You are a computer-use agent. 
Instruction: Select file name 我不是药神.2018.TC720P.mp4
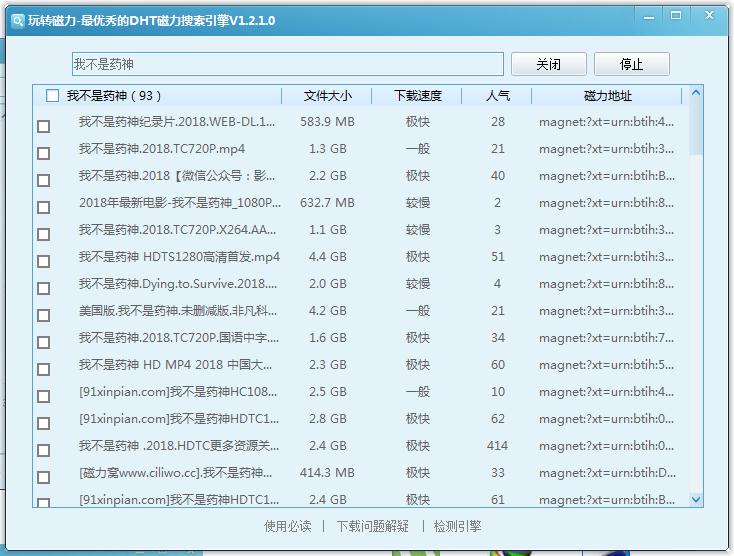tap(162, 149)
